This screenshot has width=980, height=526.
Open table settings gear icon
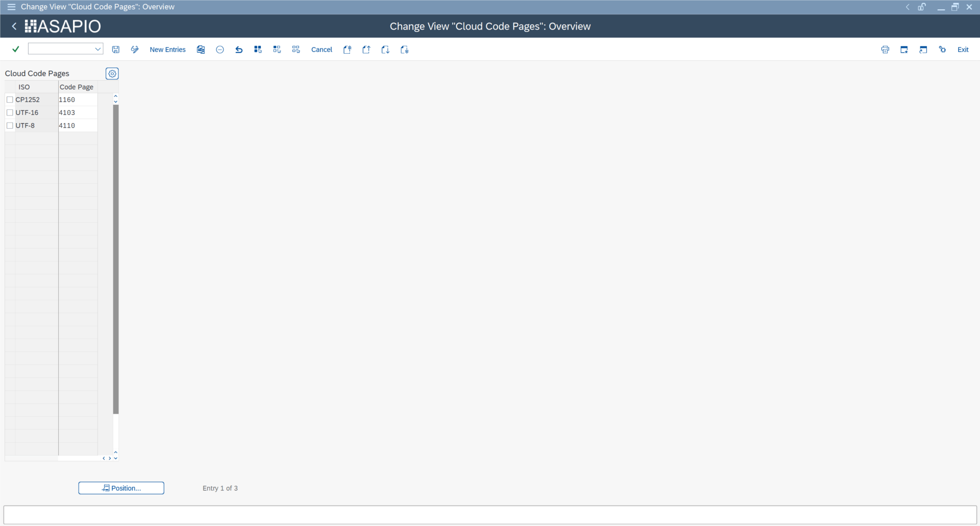coord(112,74)
